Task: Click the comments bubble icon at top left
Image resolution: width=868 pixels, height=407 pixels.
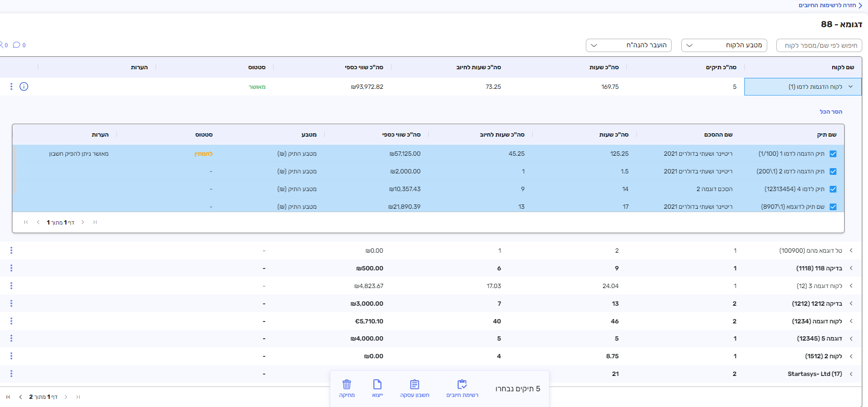Action: [17, 45]
